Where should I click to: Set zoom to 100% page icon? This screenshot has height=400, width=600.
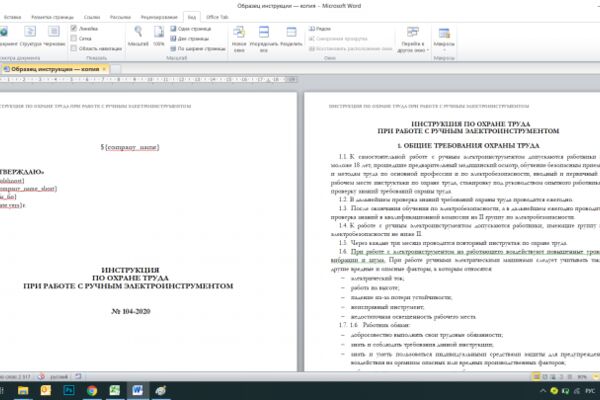coord(159,36)
